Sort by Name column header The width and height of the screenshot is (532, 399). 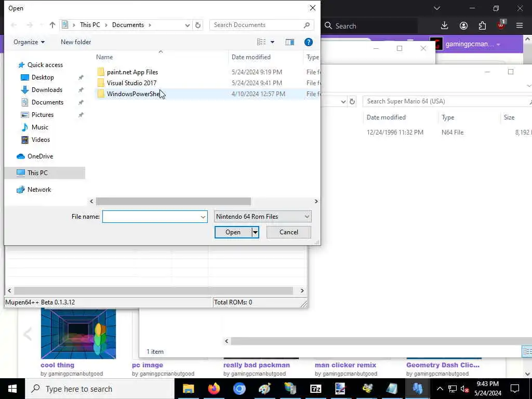coord(104,57)
